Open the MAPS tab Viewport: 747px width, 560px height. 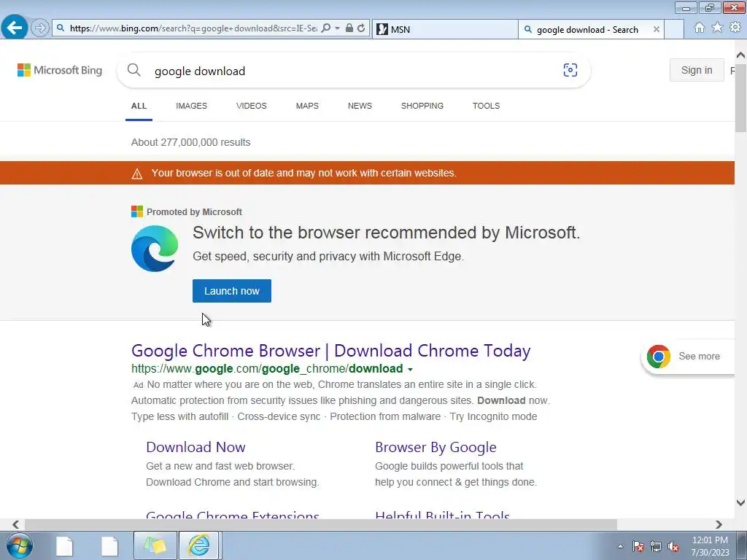[307, 106]
